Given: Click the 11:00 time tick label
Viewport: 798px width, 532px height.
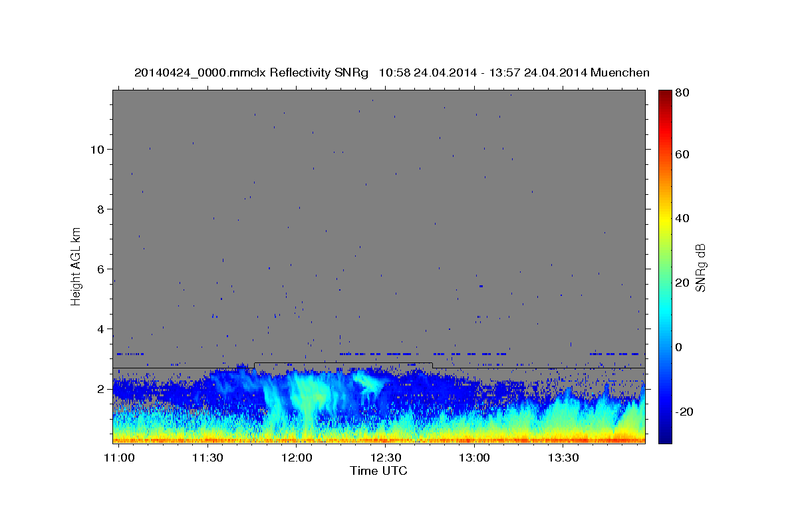Looking at the screenshot, I should click(x=120, y=458).
